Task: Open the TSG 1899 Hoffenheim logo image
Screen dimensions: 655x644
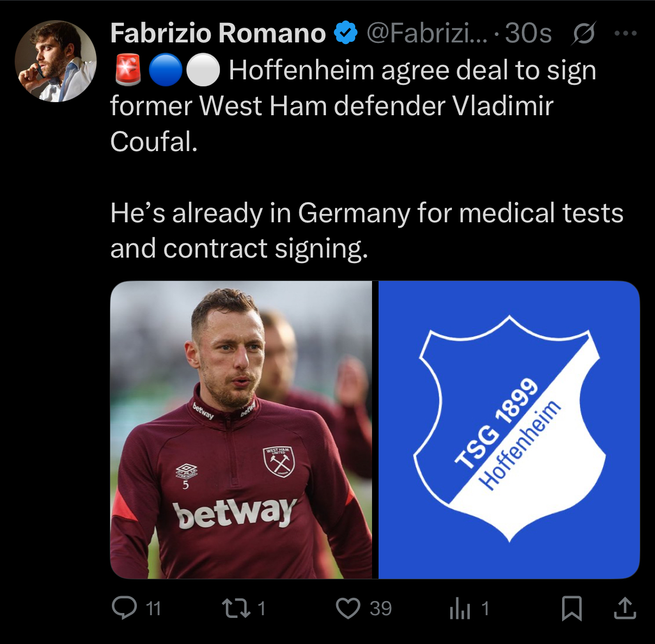Action: (x=509, y=429)
